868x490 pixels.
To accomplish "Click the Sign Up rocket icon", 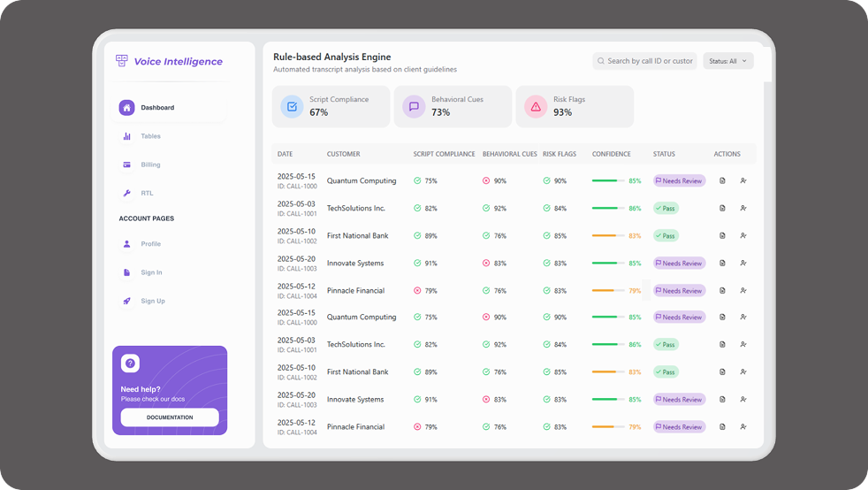I will (x=126, y=301).
